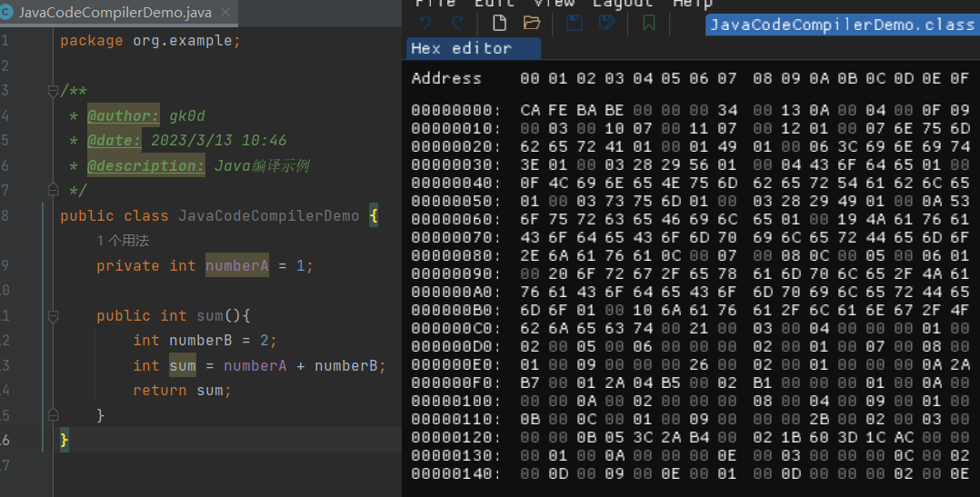The height and width of the screenshot is (497, 980).
Task: Open the Edit menu in hex editor
Action: [x=495, y=3]
